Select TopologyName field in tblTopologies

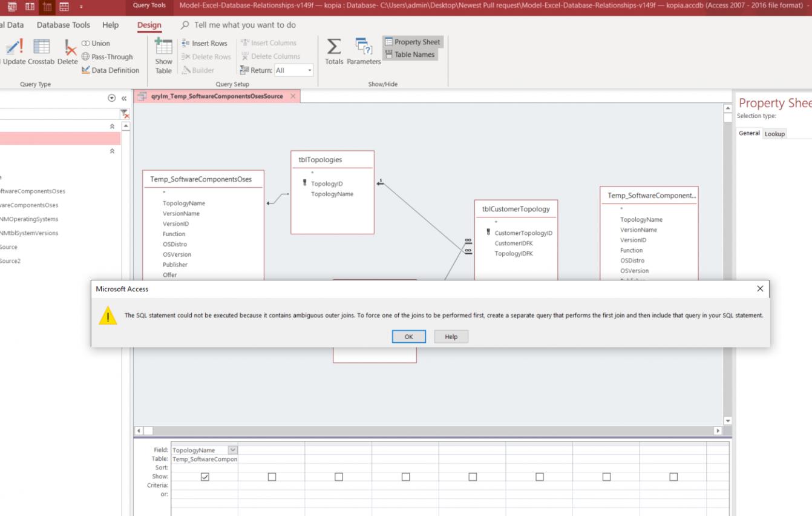(332, 194)
